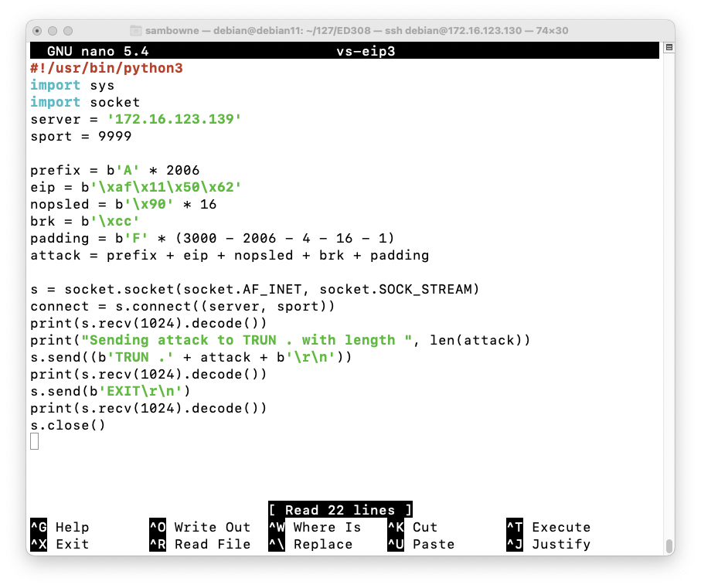Click the ^J Justify shortcut
Screen dimensions: 701x588
[x=549, y=544]
